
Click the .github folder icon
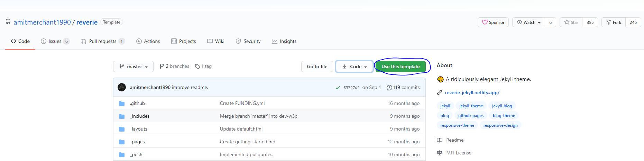click(122, 103)
